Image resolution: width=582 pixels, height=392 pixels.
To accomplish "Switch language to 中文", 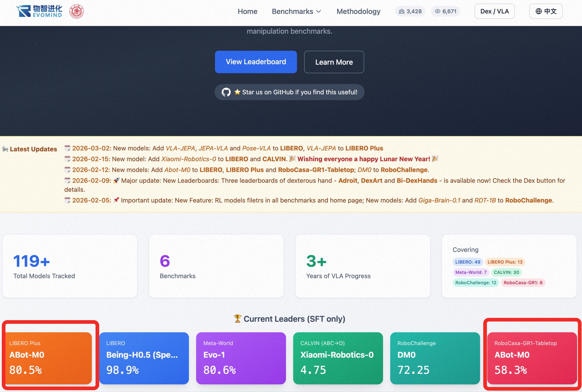I will coord(546,11).
